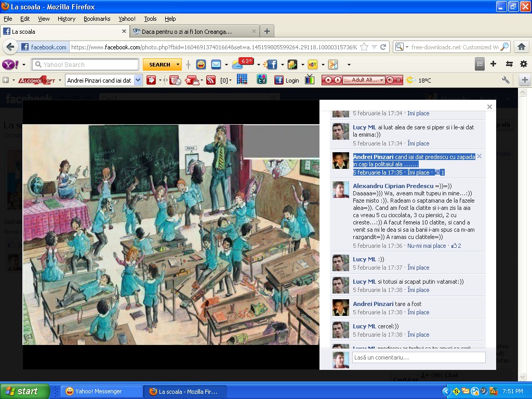Switch to Yahoo! Messenger taskbar item
The height and width of the screenshot is (399, 532).
[102, 391]
